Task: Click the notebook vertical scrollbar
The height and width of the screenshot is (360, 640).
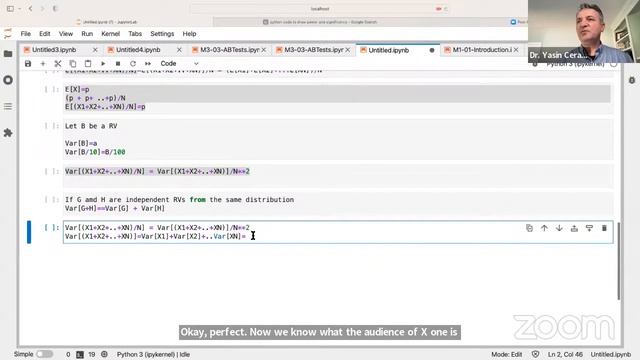Action: coord(618,261)
